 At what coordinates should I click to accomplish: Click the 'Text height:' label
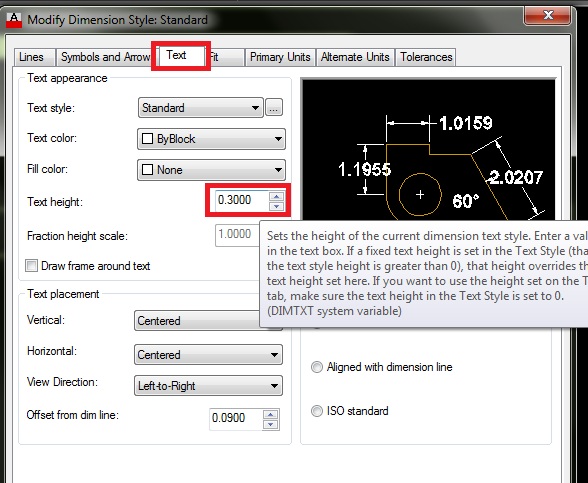pyautogui.click(x=55, y=202)
